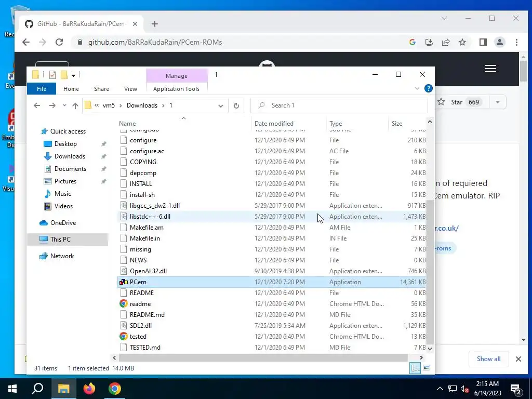This screenshot has height=399, width=532.
Task: Open the PCem application file
Action: (x=271, y=282)
